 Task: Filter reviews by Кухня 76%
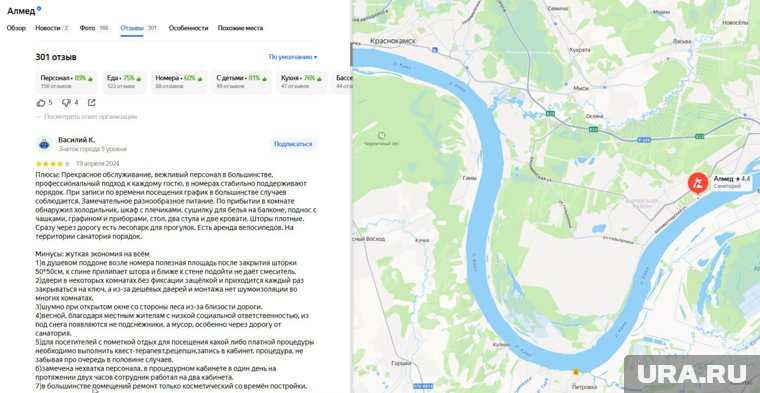click(x=301, y=82)
